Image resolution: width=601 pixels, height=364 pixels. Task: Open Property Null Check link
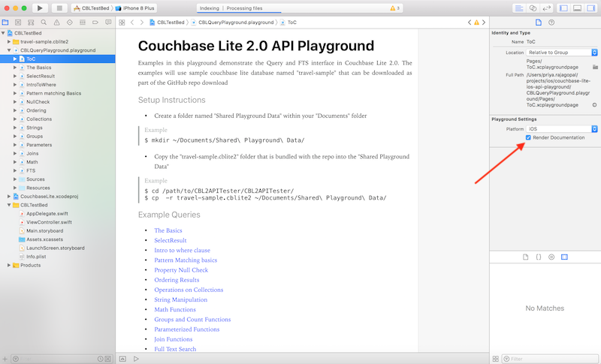pyautogui.click(x=181, y=270)
